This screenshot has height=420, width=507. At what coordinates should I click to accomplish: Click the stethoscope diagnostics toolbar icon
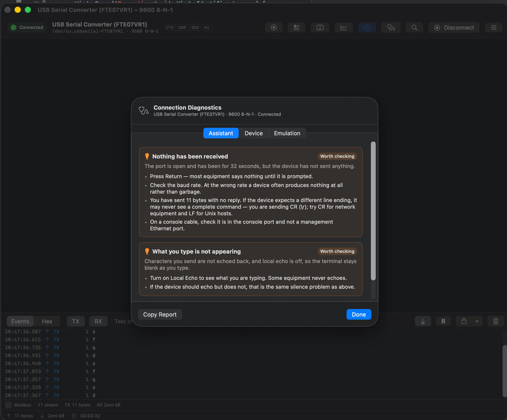pyautogui.click(x=391, y=28)
